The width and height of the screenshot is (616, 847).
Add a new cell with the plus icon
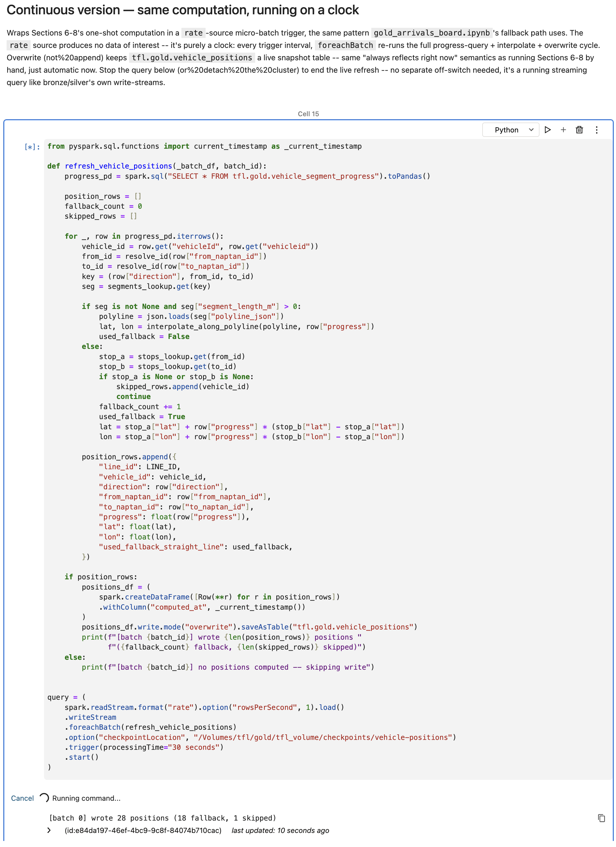[563, 130]
